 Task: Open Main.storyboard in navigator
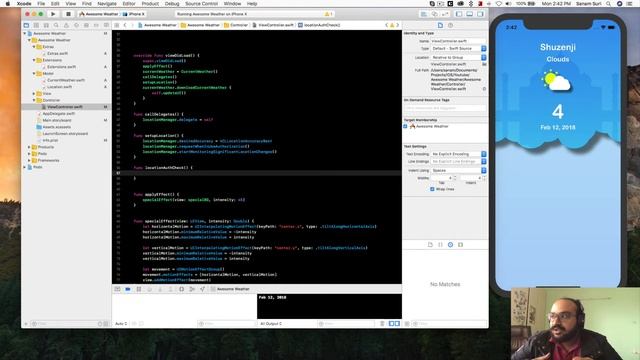tap(57, 120)
